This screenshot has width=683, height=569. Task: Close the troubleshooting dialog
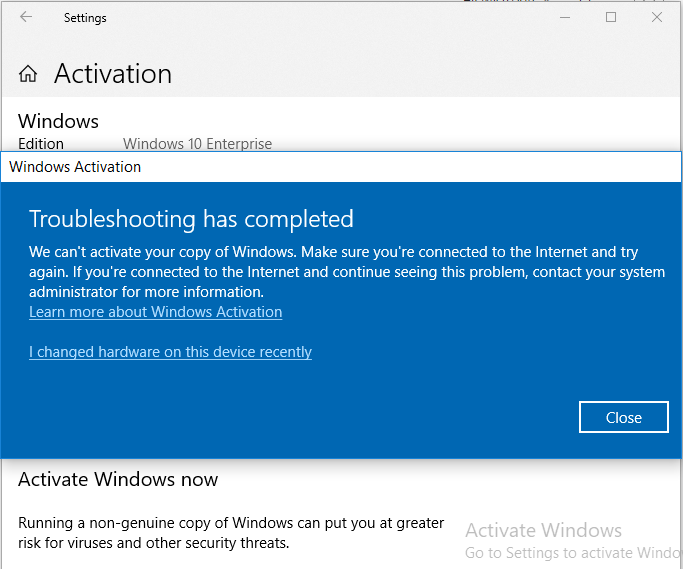[624, 417]
